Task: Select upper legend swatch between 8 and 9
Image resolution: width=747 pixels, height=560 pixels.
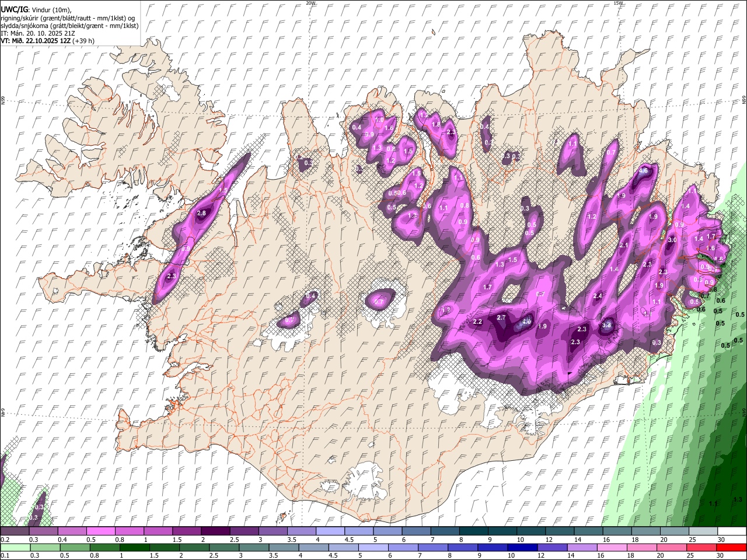Action: click(474, 531)
